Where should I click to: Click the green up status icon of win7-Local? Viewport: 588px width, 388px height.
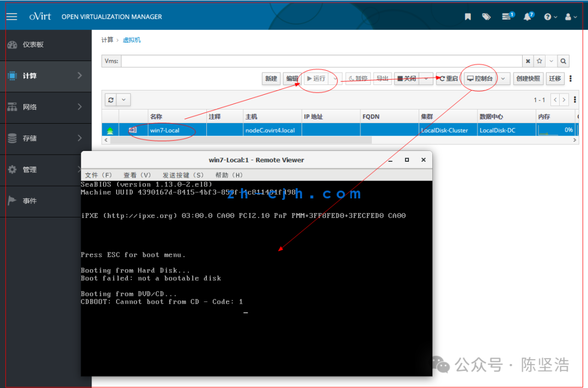(x=110, y=131)
